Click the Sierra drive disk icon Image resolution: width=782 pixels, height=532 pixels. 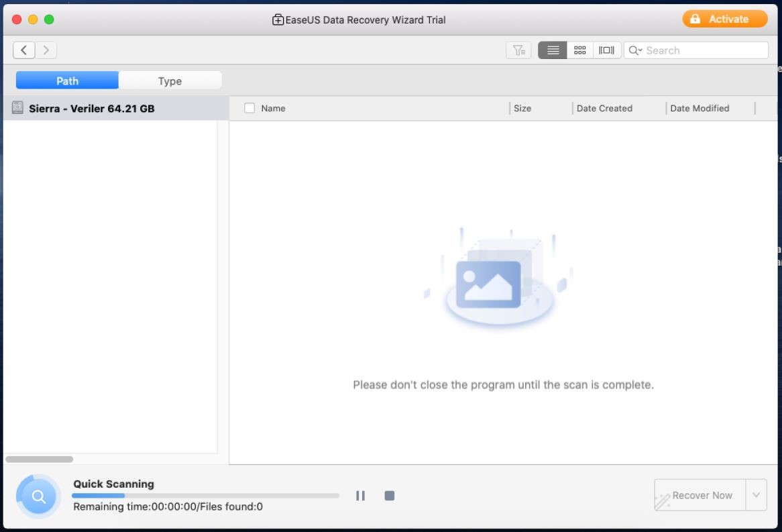coord(17,107)
